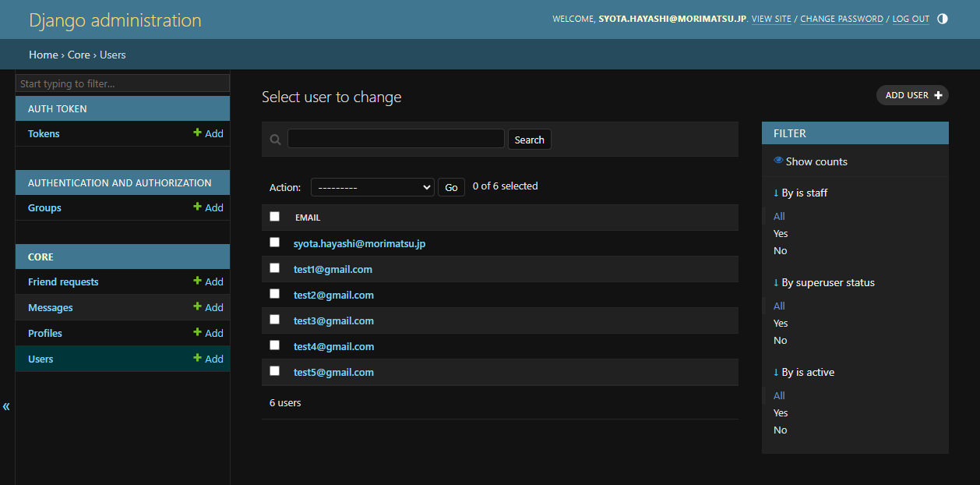The width and height of the screenshot is (980, 485).
Task: Collapse the sidebar with double-chevron icon
Action: coord(6,406)
